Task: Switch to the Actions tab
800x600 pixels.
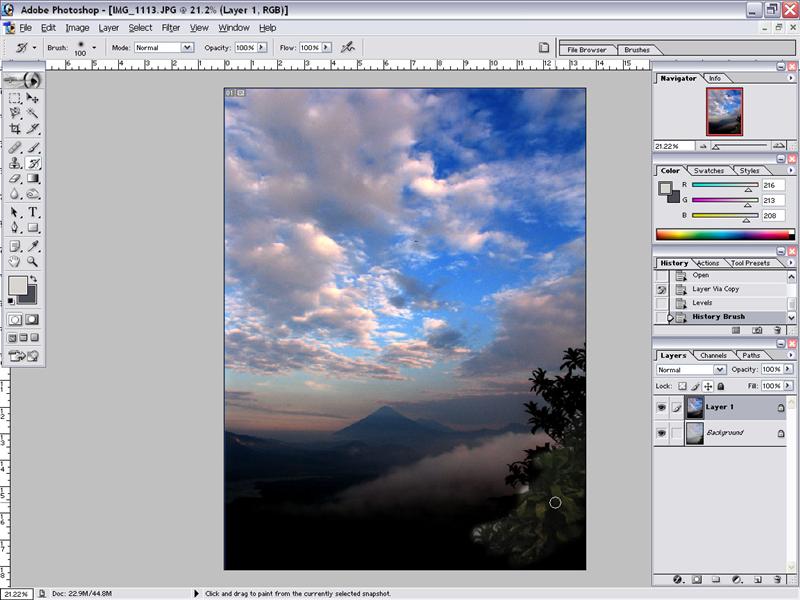Action: (707, 263)
